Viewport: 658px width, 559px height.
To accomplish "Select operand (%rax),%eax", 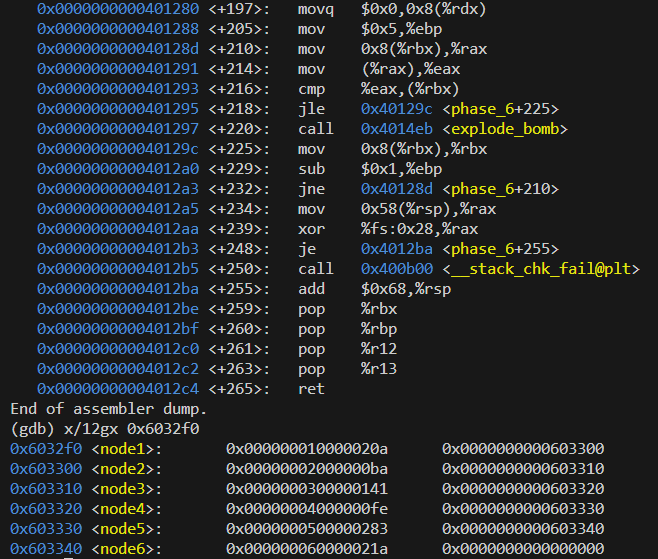I will [410, 69].
